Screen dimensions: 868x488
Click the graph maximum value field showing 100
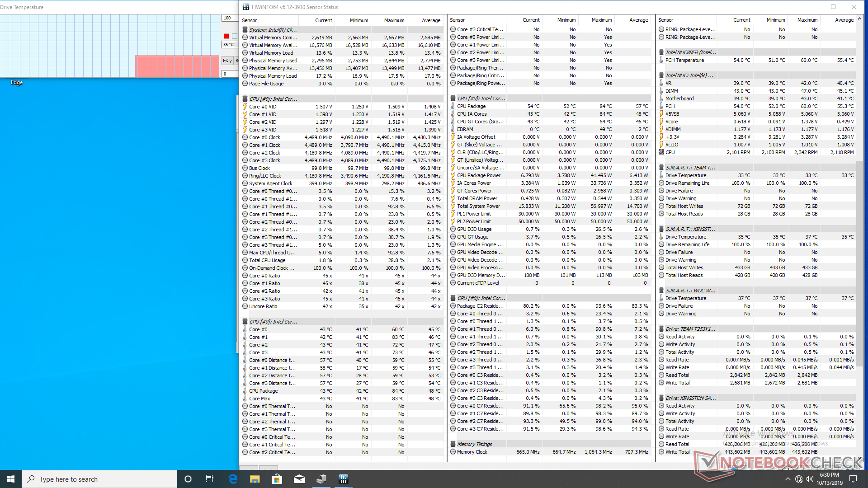(x=229, y=18)
